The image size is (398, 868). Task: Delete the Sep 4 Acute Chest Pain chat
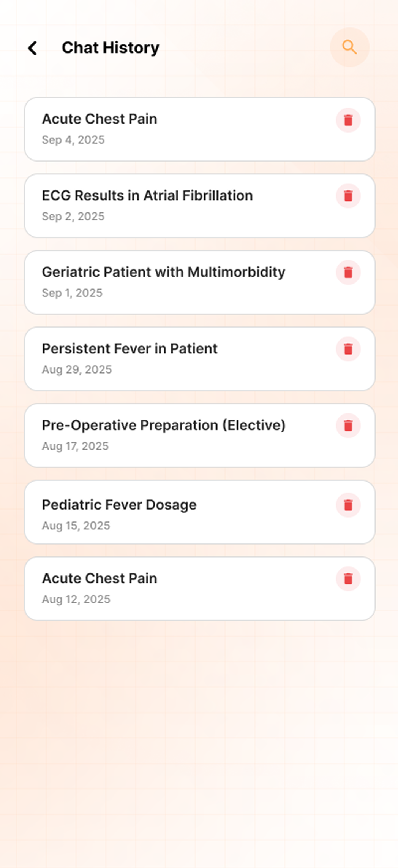tap(348, 120)
